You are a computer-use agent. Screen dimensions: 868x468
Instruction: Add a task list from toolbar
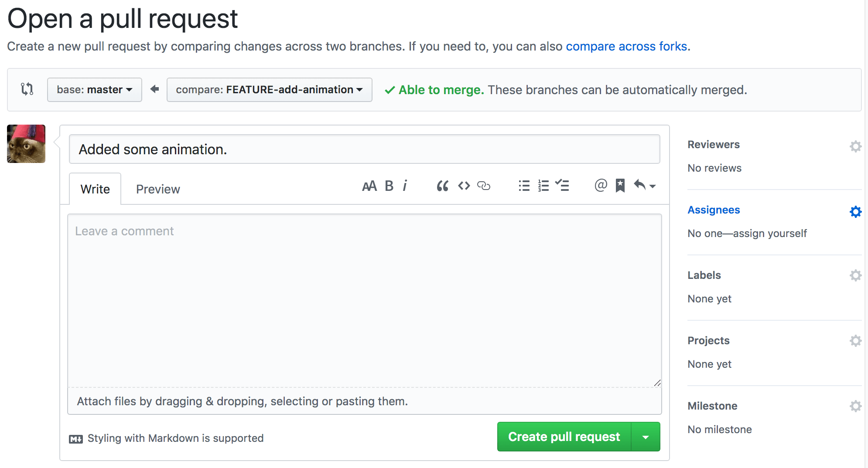(x=562, y=186)
